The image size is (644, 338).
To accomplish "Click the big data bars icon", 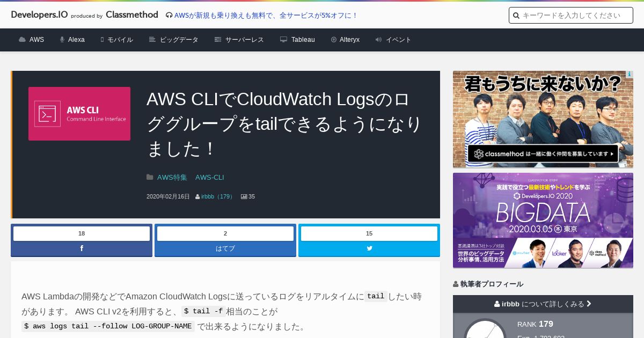I will pyautogui.click(x=152, y=40).
